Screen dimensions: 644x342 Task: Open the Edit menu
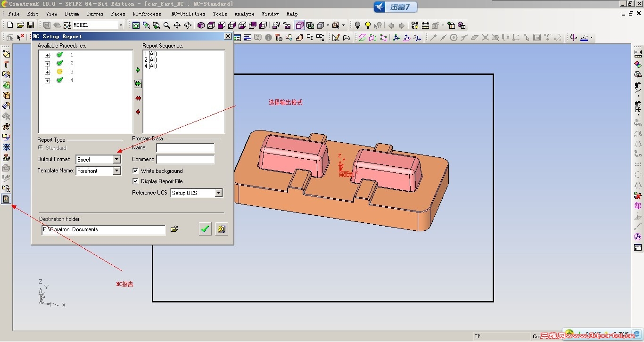point(33,14)
